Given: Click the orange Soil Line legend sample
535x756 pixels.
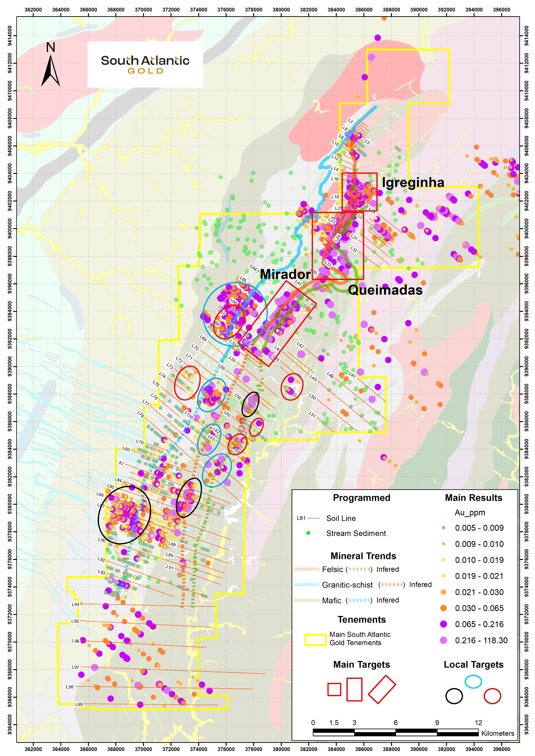Looking at the screenshot, I should (x=313, y=518).
